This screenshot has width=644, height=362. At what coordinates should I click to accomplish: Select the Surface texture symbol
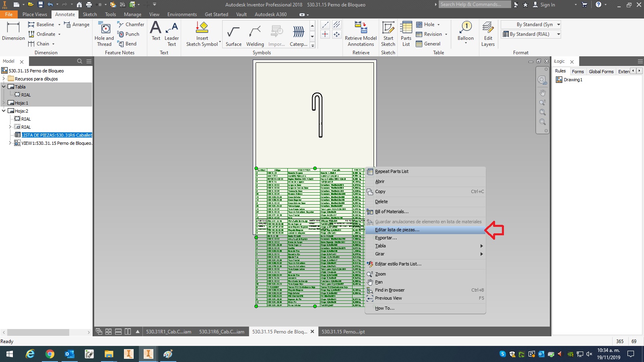click(x=233, y=37)
